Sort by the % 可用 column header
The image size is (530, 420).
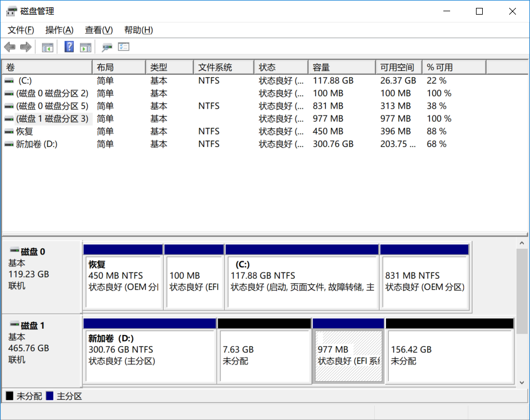(x=454, y=68)
